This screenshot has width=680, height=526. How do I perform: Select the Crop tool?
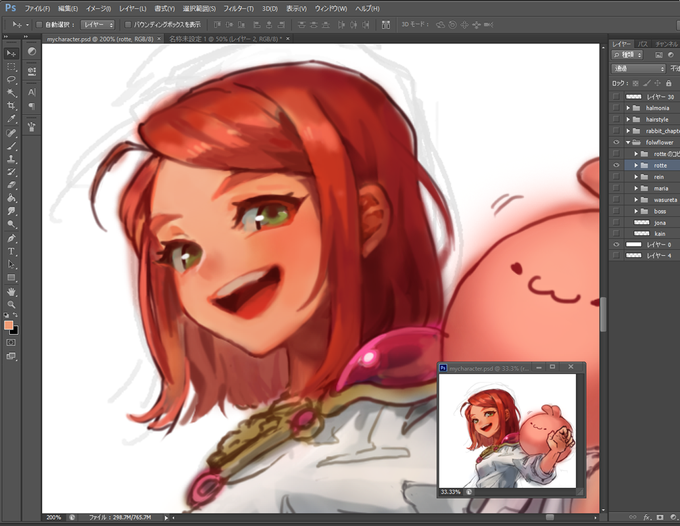pos(11,106)
